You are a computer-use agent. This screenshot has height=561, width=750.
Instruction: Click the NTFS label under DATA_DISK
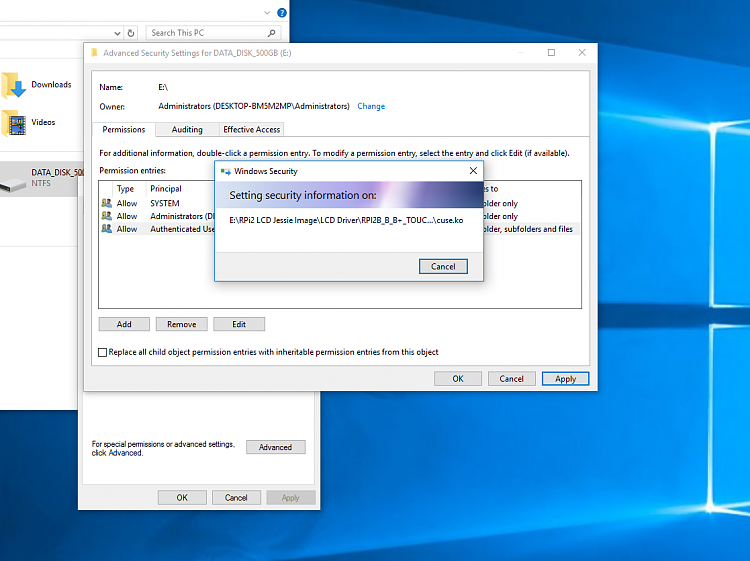tap(41, 184)
